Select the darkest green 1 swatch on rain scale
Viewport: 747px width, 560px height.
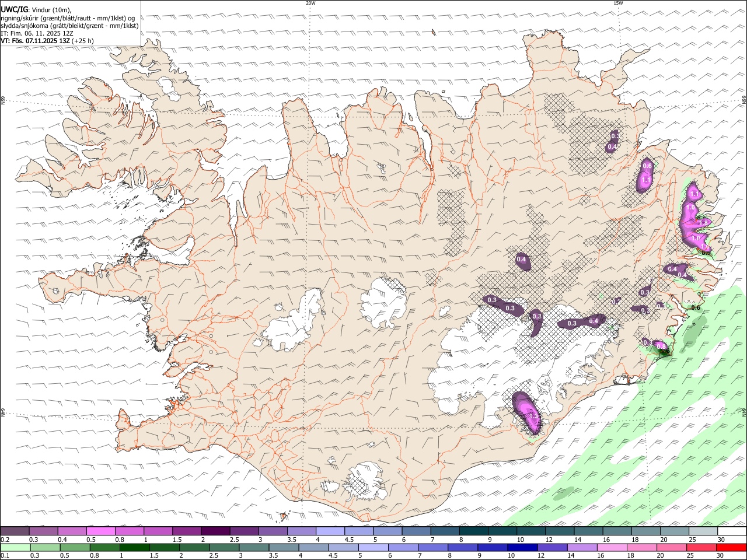coord(134,548)
